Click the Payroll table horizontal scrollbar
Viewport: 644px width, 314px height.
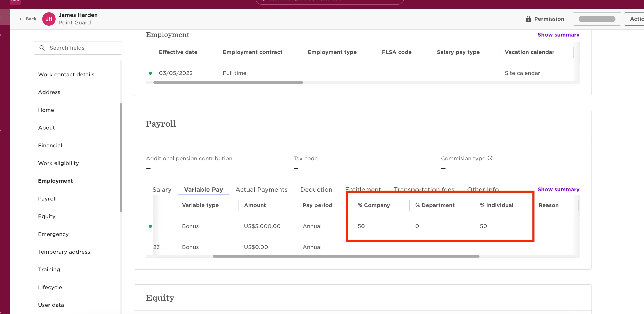tap(346, 257)
